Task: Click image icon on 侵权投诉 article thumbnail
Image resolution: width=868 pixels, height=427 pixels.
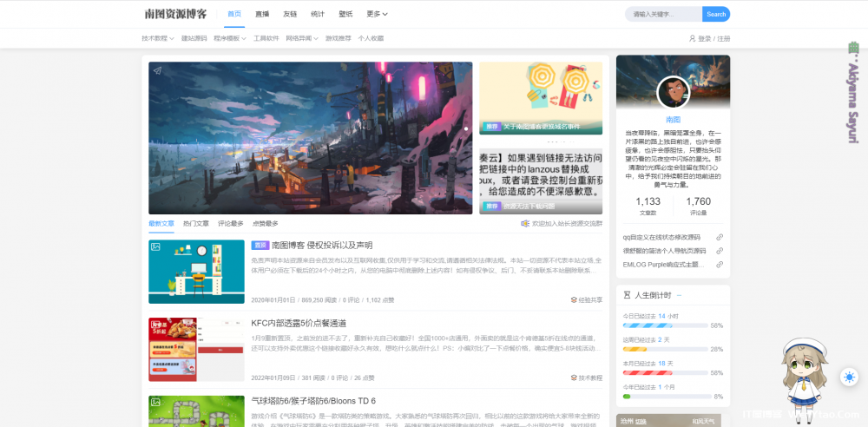Action: point(156,247)
